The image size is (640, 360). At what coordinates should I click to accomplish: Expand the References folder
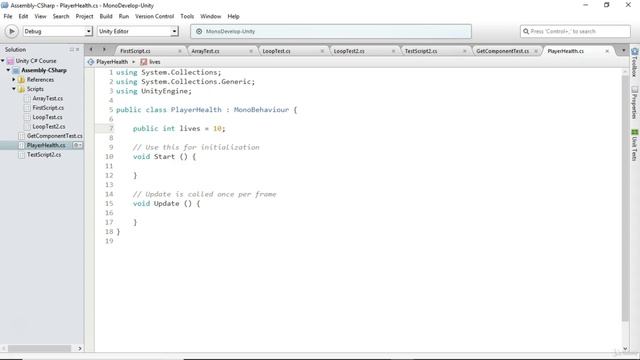pyautogui.click(x=14, y=80)
